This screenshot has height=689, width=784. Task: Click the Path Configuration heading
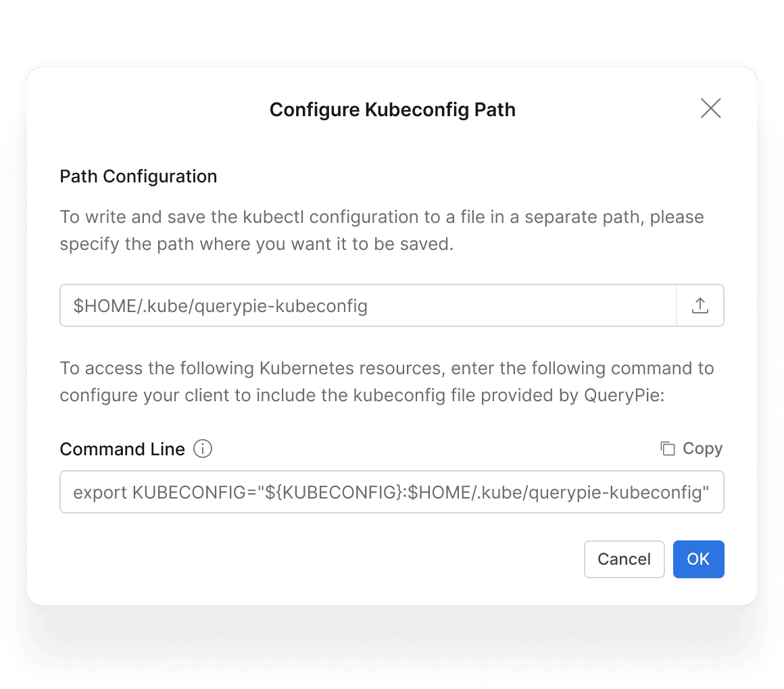click(139, 176)
